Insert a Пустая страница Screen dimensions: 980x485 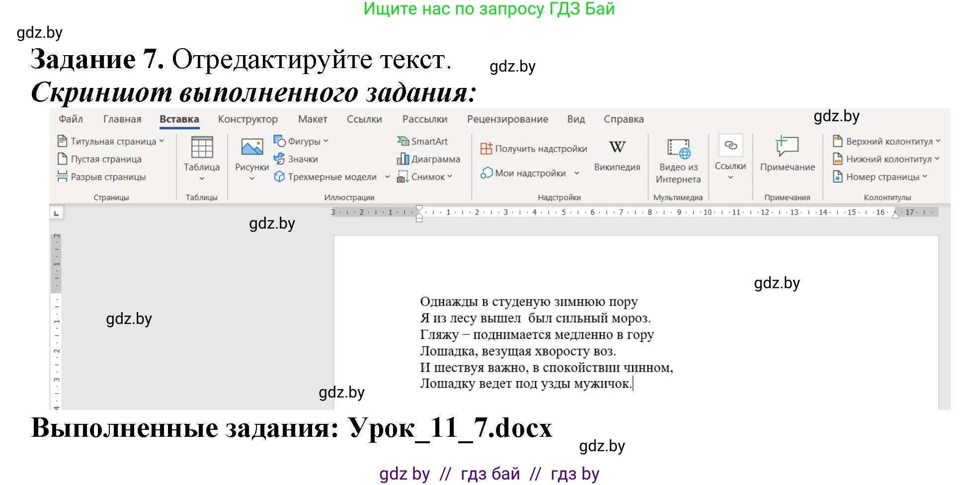point(100,159)
